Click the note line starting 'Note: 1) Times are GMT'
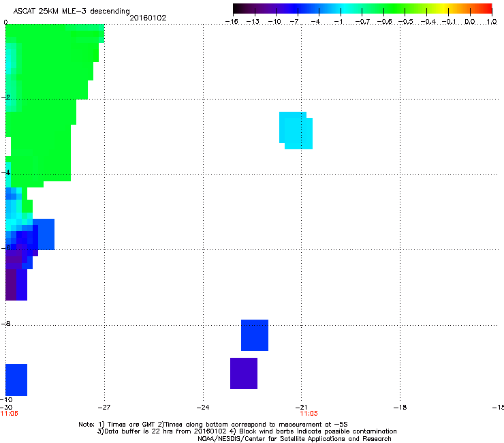Viewport: 504px width, 443px height. coord(212,425)
